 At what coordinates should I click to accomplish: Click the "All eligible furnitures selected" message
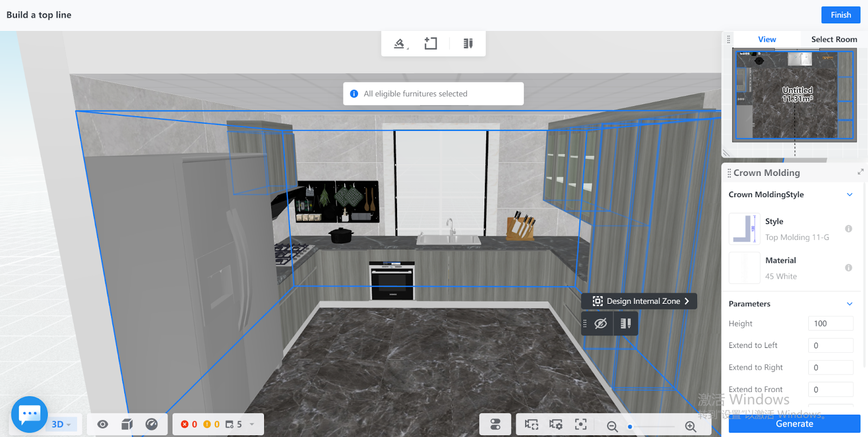416,94
